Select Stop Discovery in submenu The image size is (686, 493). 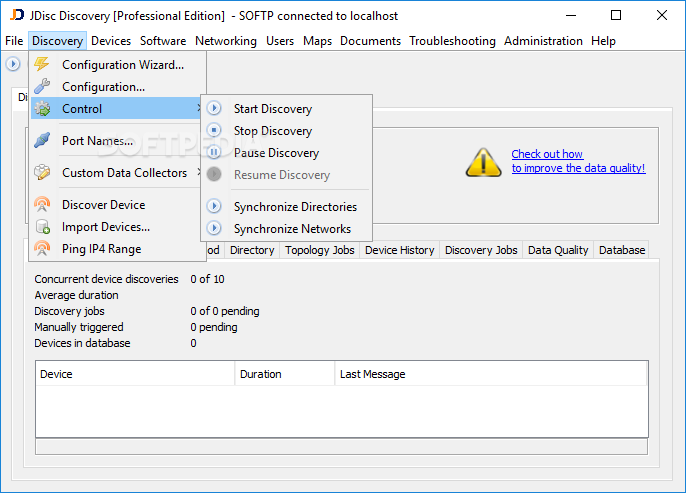(x=287, y=130)
